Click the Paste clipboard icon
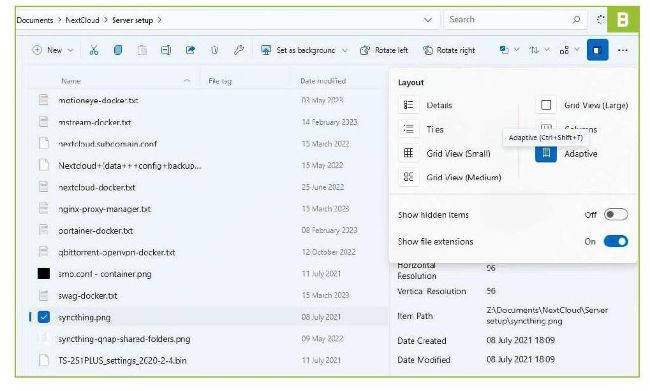 (142, 51)
